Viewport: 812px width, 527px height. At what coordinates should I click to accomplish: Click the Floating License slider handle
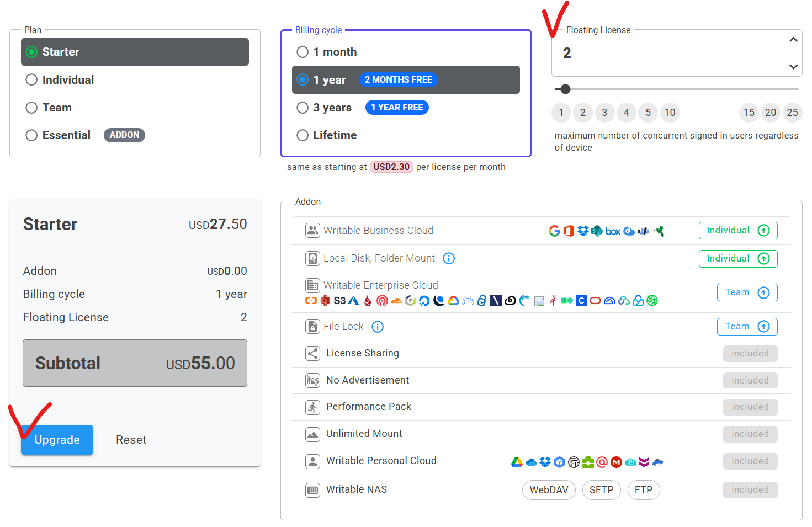[x=565, y=89]
